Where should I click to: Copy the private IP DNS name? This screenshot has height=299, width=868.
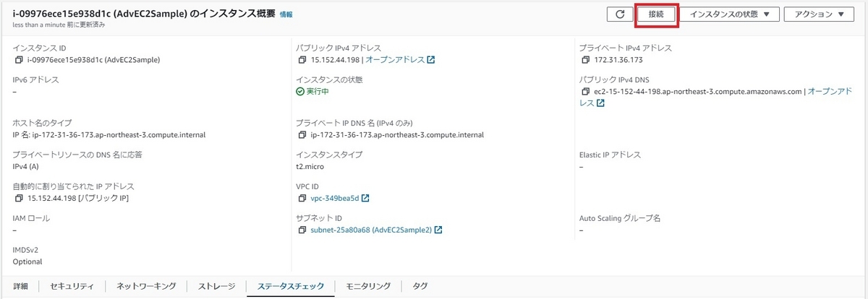(302, 135)
